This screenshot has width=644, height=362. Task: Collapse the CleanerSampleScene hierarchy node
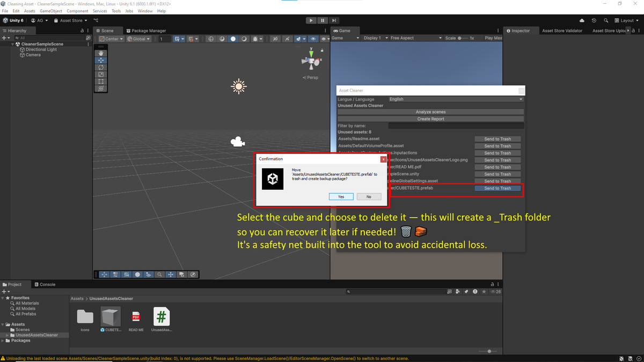(x=13, y=44)
